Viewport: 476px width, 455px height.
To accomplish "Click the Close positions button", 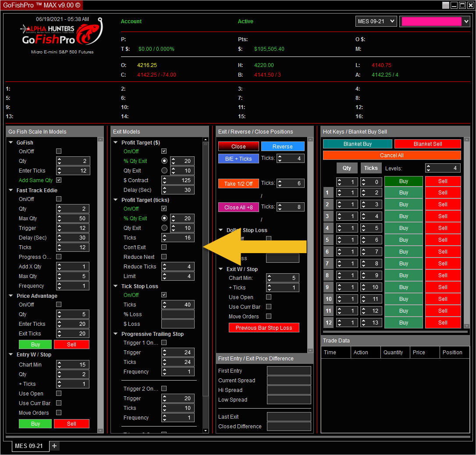I will [x=238, y=146].
